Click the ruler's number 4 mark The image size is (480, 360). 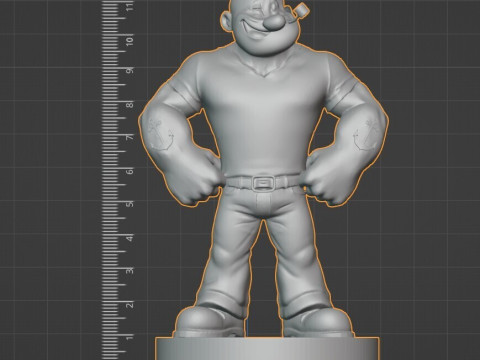[130, 237]
